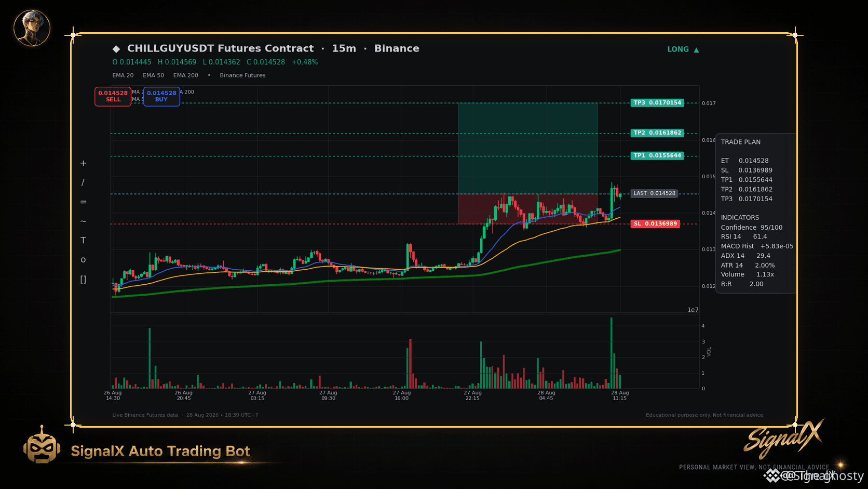Click the TP2 0.0161862 row in trade plan
868x489 pixels.
pos(747,190)
